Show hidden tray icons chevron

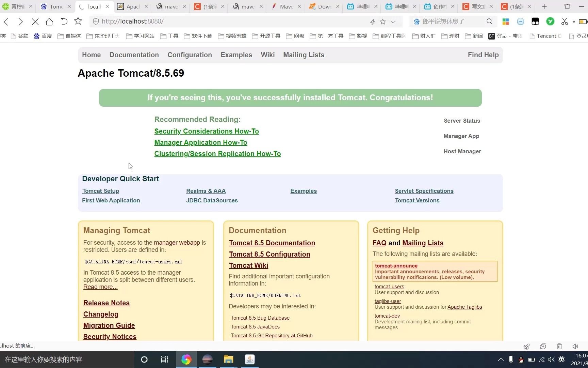pyautogui.click(x=501, y=359)
